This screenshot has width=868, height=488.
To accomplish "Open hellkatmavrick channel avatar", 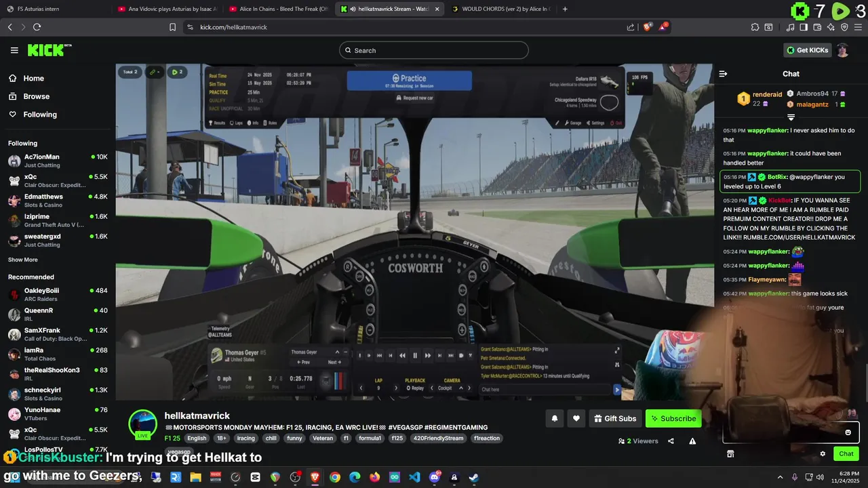I will tap(143, 425).
